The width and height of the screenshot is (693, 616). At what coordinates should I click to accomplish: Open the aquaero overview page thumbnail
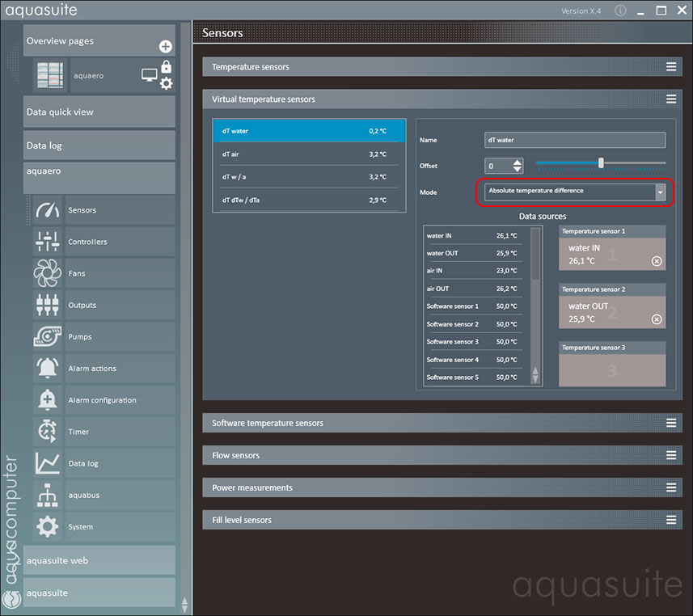[50, 75]
